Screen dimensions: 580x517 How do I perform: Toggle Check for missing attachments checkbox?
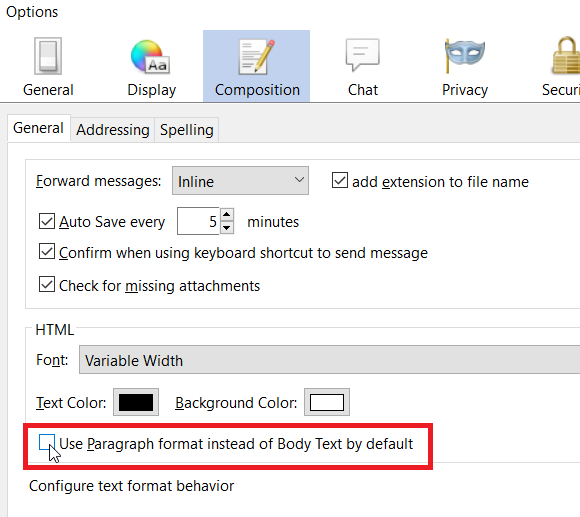click(x=47, y=284)
